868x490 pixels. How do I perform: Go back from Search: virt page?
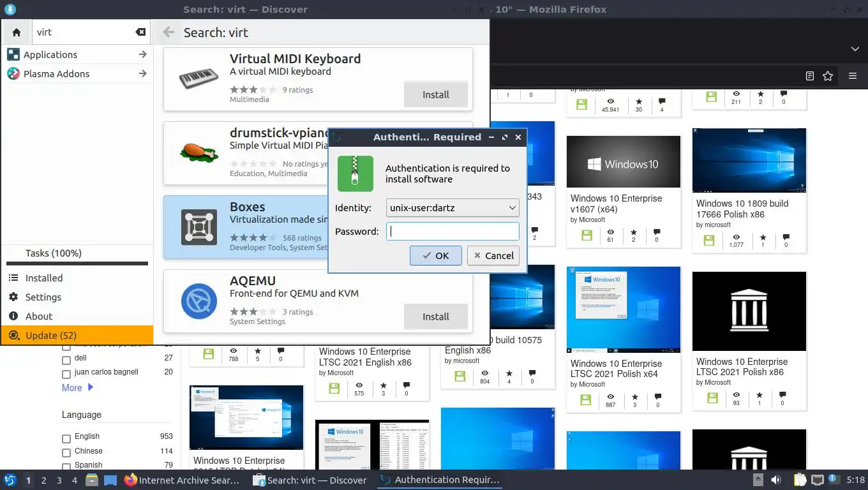pyautogui.click(x=168, y=32)
